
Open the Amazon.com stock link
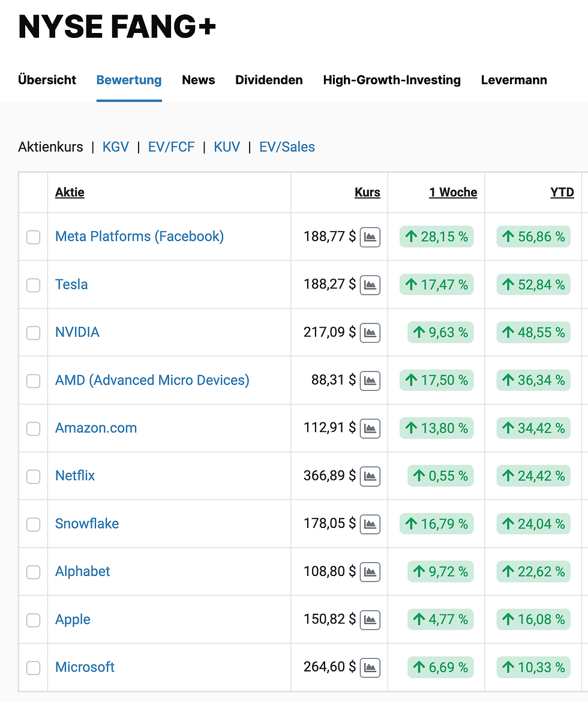96,428
